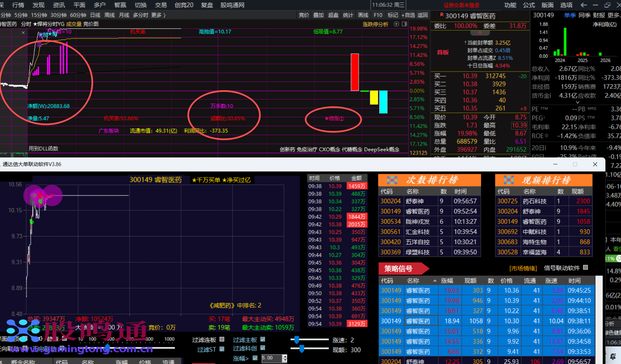Open the [市场情绪] link
The image size is (621, 364).
[523, 268]
